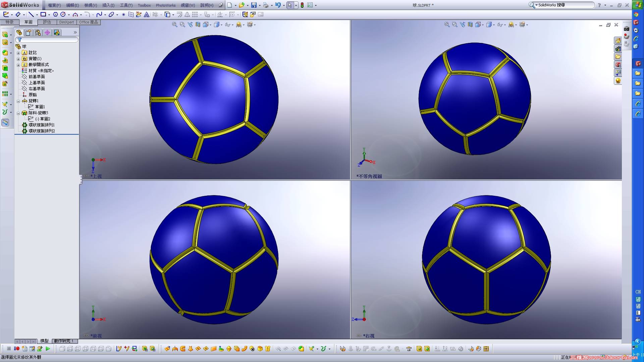This screenshot has width=644, height=362.
Task: Click the Save icon in the toolbar
Action: click(x=254, y=5)
